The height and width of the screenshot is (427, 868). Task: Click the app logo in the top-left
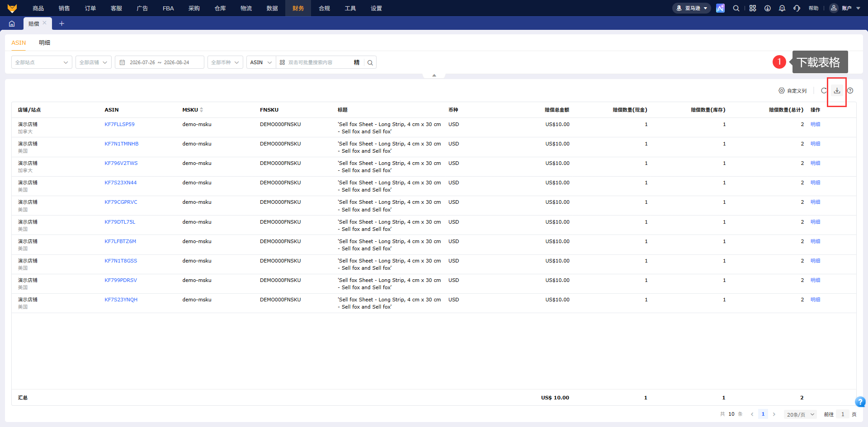coord(12,8)
